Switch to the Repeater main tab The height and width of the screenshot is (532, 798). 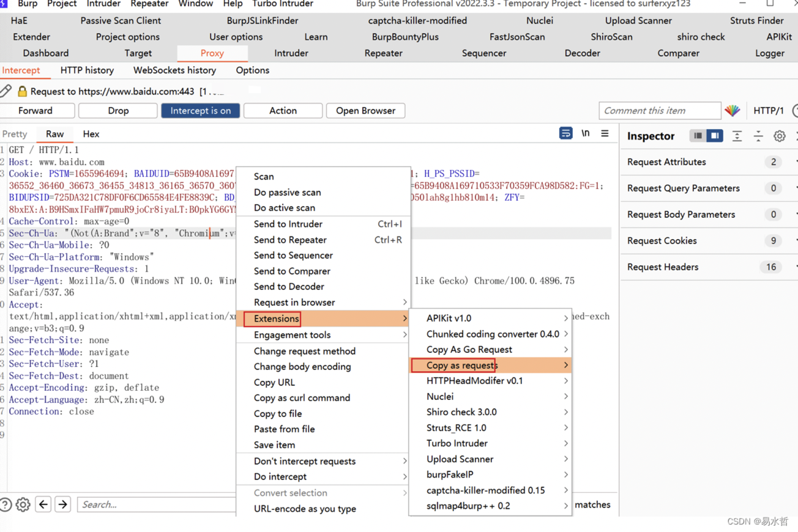pos(383,53)
